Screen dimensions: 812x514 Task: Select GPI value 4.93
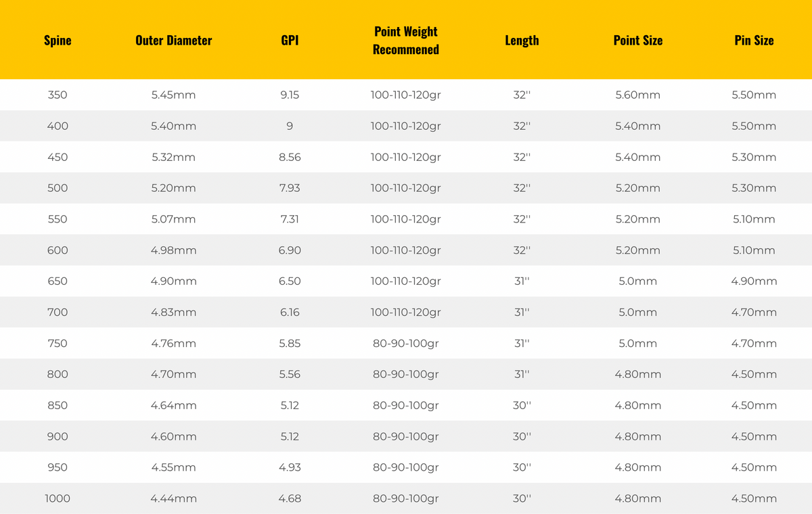tap(290, 468)
